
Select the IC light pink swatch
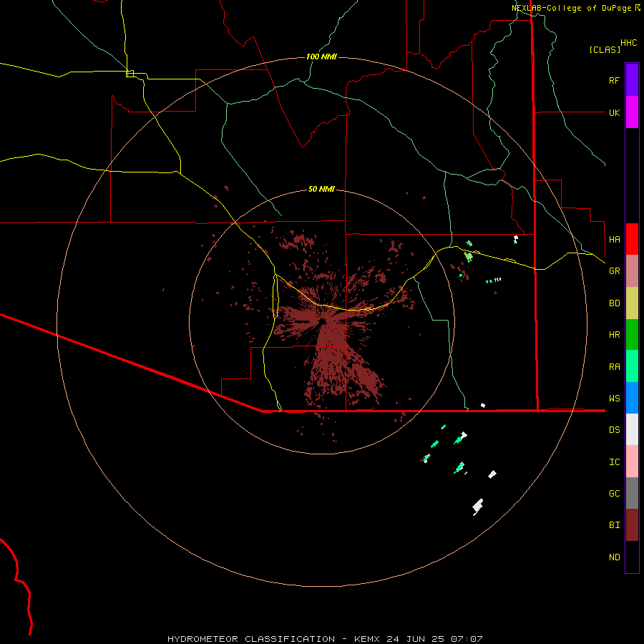632,462
